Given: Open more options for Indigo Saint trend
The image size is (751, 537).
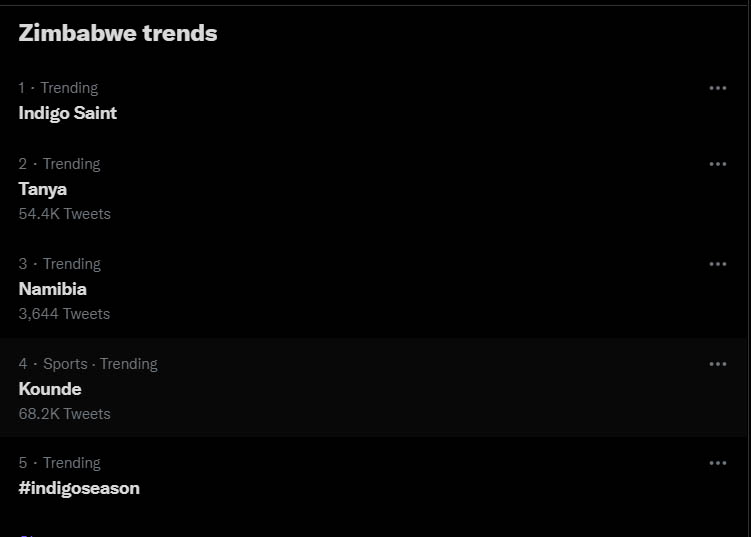Looking at the screenshot, I should (717, 88).
